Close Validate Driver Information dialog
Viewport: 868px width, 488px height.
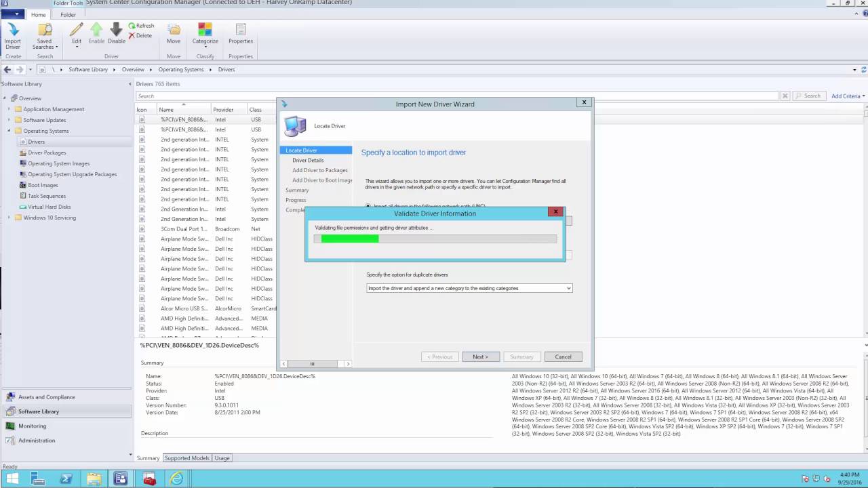[555, 211]
